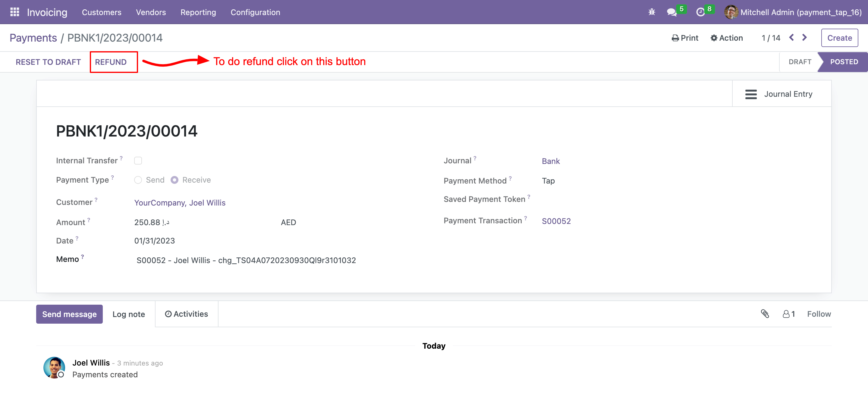Open the Reporting menu
The width and height of the screenshot is (868, 402).
point(198,12)
